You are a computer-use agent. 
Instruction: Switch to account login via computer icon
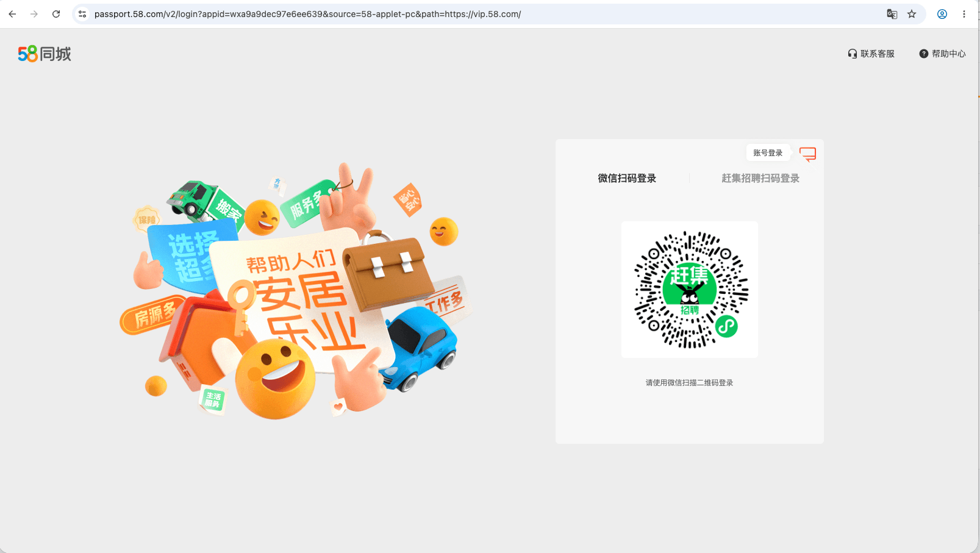click(808, 154)
